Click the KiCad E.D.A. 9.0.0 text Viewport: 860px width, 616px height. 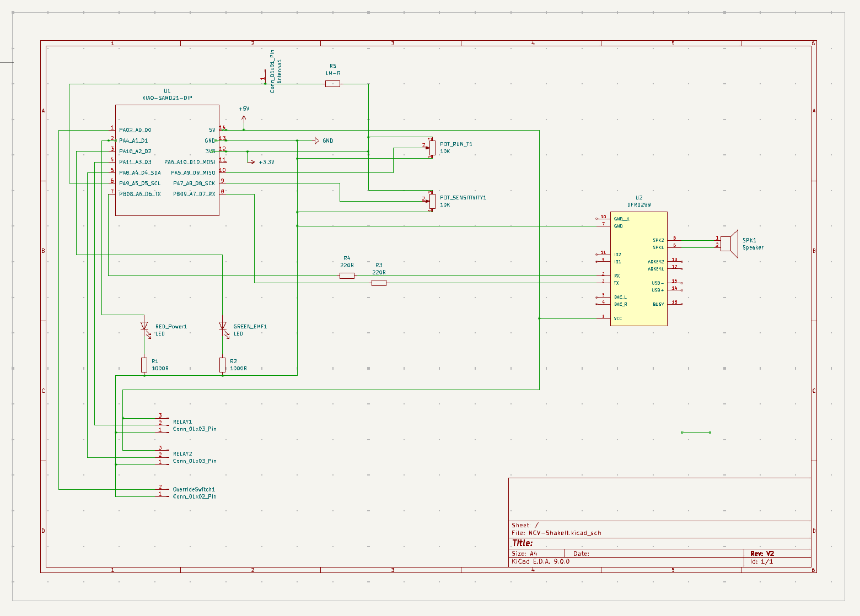point(540,561)
